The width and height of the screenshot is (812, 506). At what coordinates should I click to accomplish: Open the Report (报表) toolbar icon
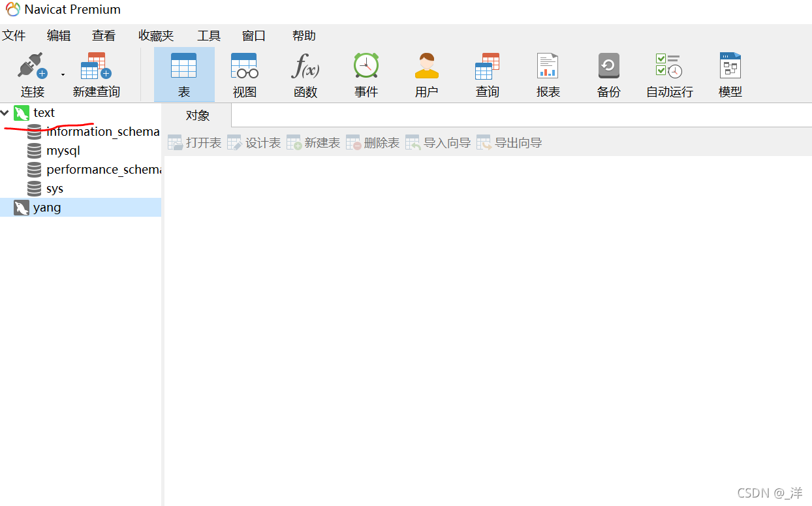coord(548,66)
